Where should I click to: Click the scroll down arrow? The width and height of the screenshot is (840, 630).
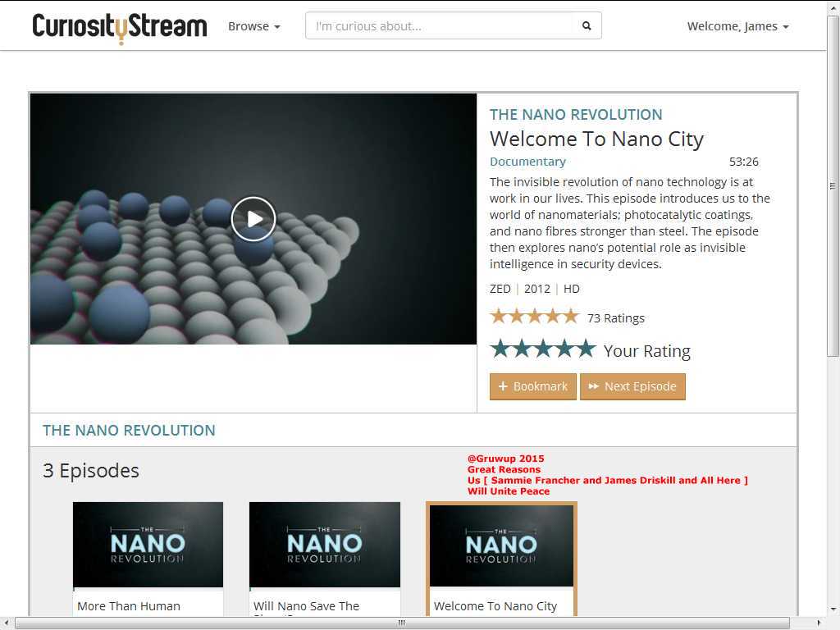pos(833,609)
